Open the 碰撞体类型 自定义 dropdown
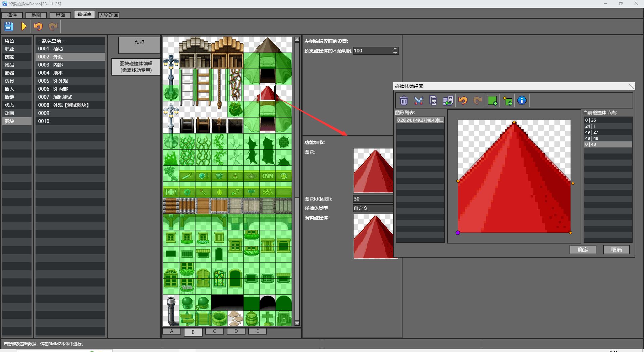This screenshot has height=352, width=644. 373,208
